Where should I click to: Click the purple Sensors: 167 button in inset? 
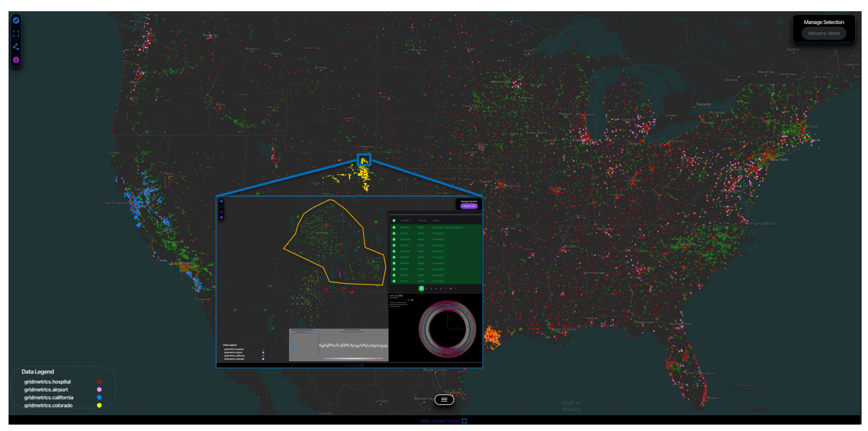469,206
